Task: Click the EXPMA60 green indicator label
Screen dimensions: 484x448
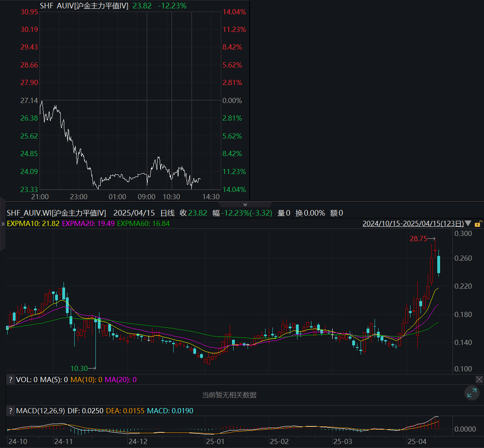Action: (143, 224)
